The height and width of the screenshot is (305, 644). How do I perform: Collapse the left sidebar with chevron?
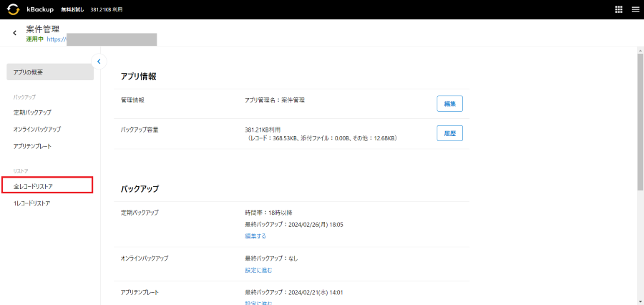[x=99, y=62]
